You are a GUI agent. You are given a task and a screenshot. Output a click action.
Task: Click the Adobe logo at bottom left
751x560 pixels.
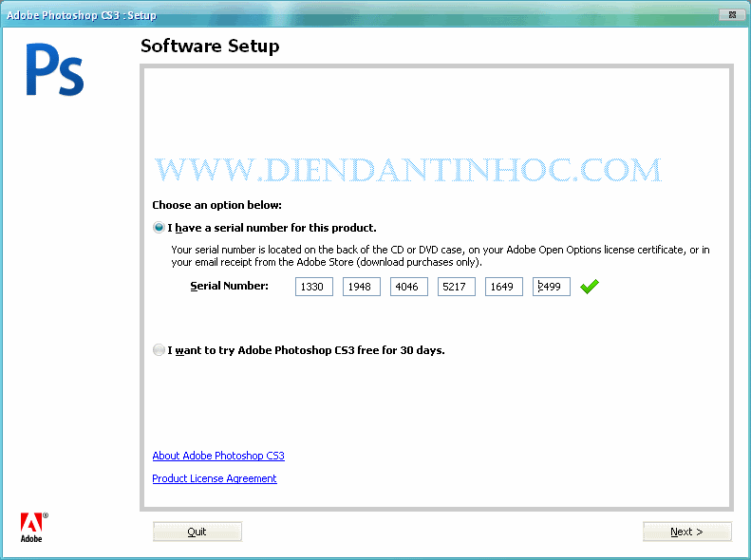tap(33, 528)
